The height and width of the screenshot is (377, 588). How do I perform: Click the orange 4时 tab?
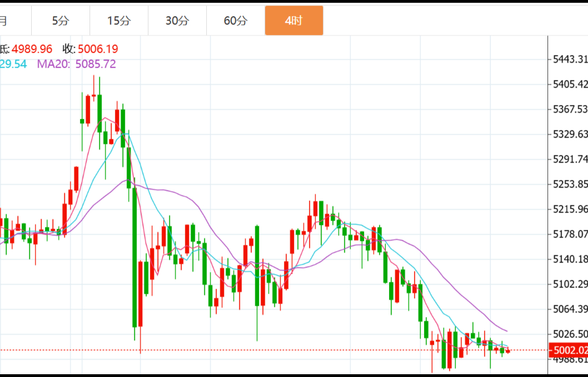[x=293, y=21]
